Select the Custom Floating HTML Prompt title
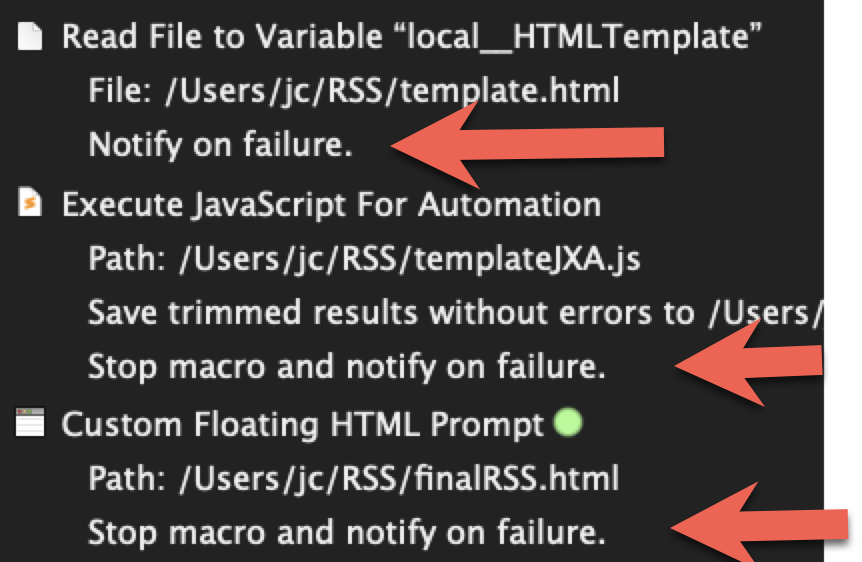The image size is (862, 562). click(302, 424)
